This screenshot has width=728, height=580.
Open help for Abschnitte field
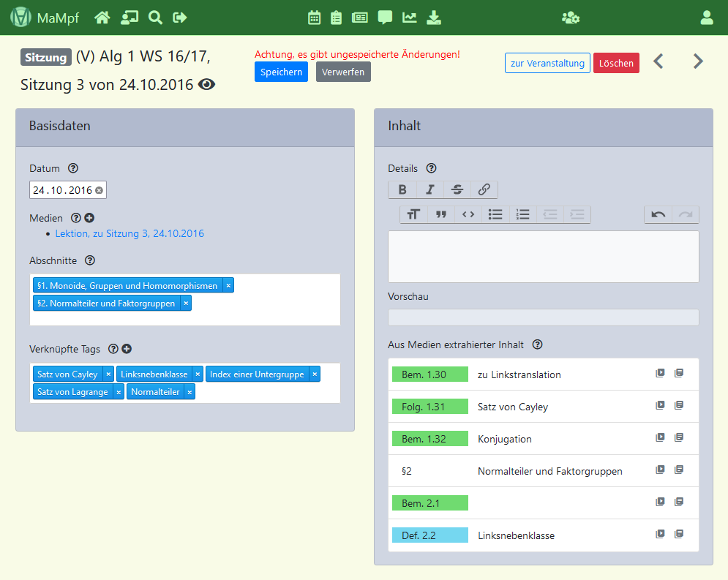[90, 260]
